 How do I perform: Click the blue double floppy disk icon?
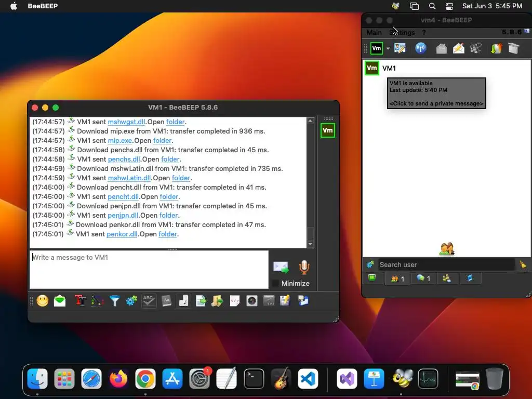(x=303, y=301)
